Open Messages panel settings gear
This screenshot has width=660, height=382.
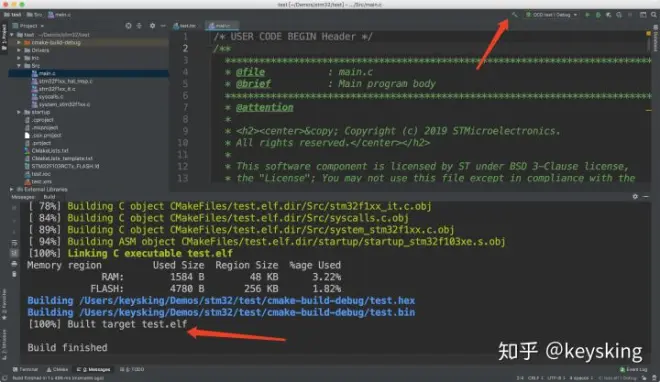[635, 196]
